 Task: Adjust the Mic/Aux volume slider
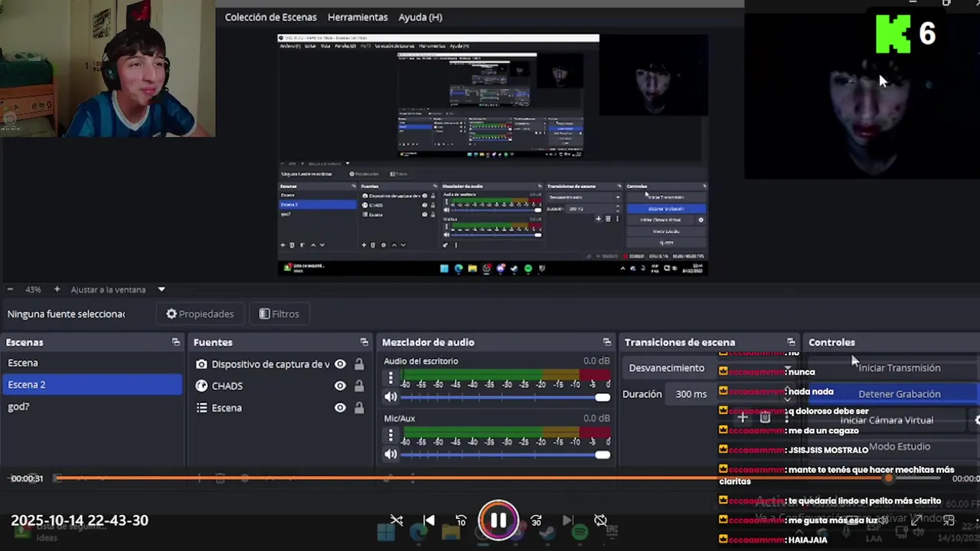505,455
